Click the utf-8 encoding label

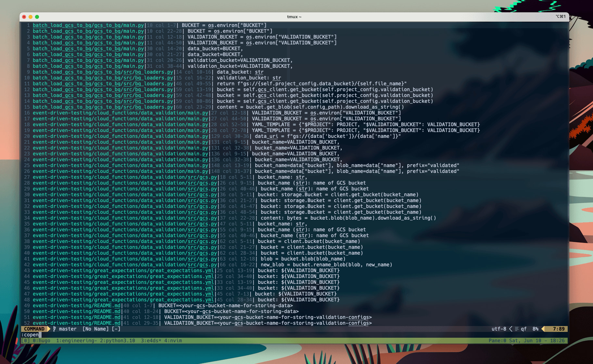(499, 329)
